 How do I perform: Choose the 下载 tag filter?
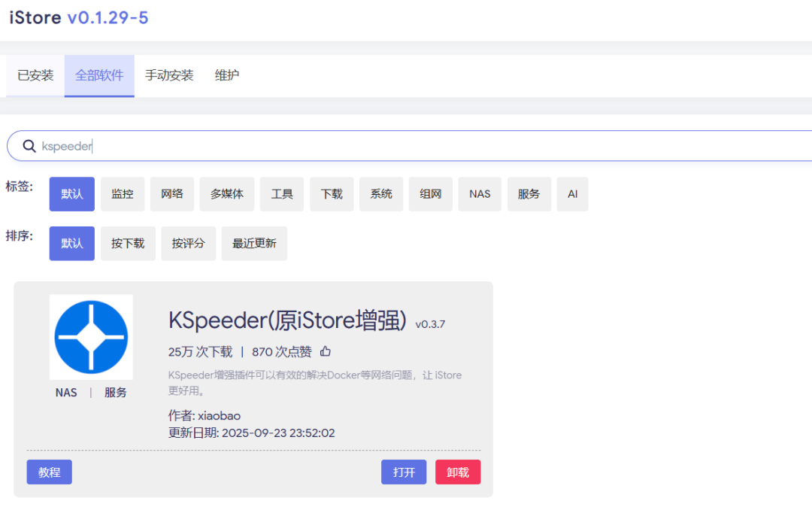(x=332, y=194)
